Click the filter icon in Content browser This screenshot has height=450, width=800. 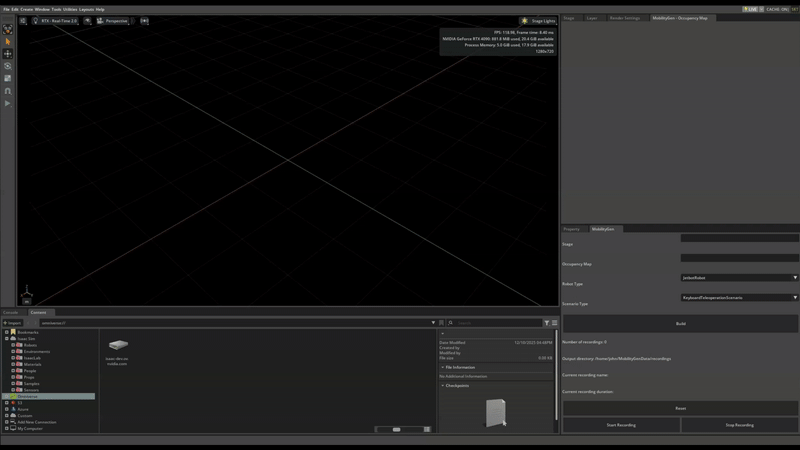tap(546, 323)
